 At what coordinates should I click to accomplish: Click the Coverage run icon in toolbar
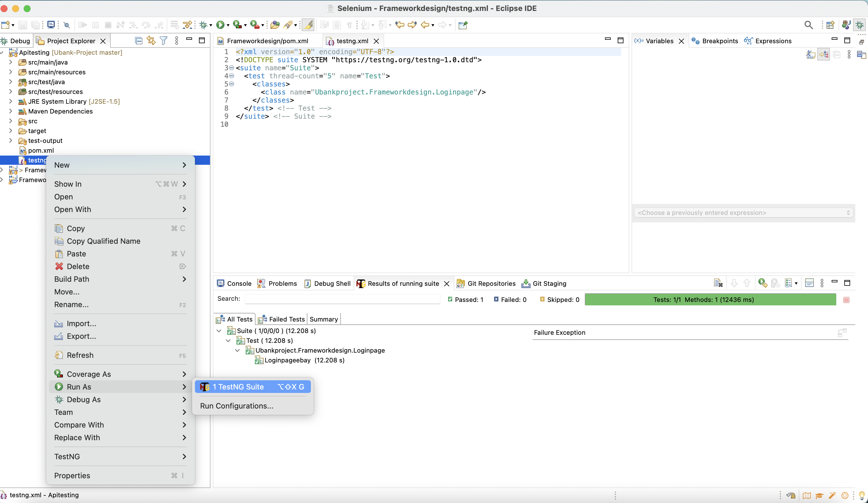click(237, 25)
